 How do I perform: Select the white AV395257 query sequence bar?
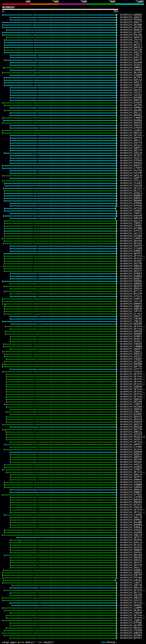coord(60,9)
